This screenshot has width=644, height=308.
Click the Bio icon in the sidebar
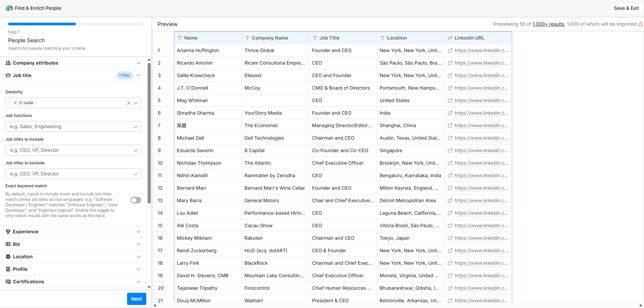point(8,244)
